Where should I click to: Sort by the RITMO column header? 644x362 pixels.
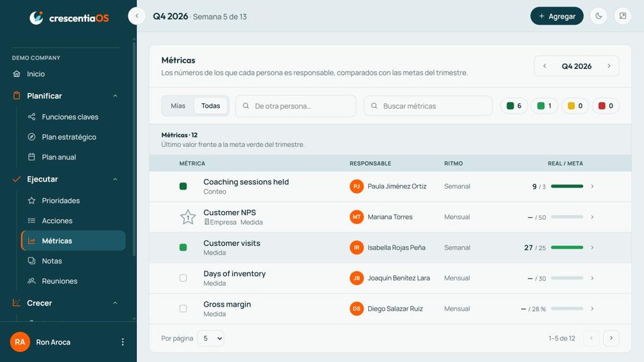tap(453, 164)
